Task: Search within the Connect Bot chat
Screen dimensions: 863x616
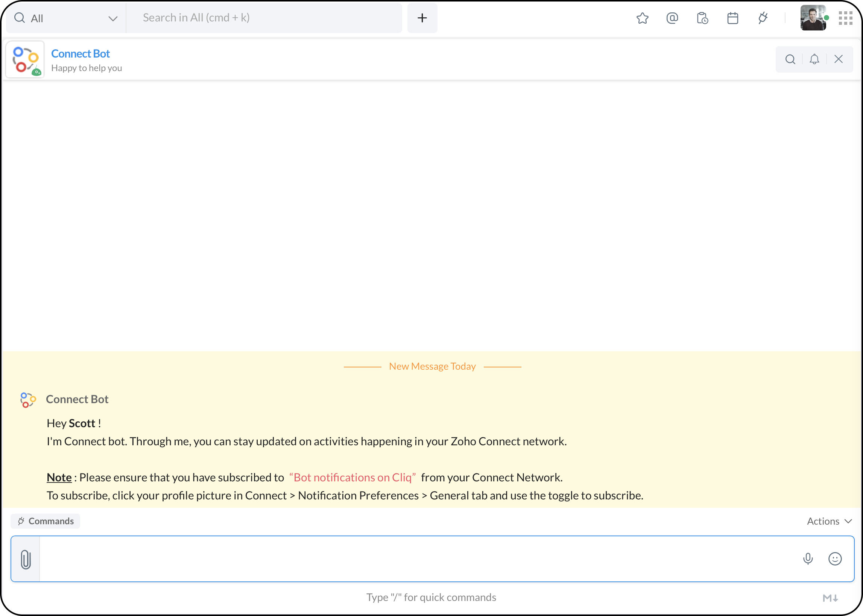Action: [x=790, y=59]
